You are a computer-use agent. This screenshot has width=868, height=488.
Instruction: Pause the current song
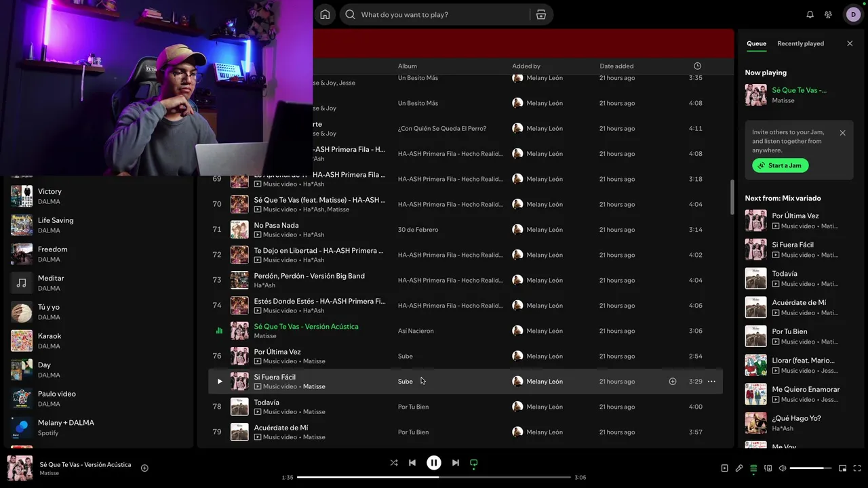click(434, 463)
